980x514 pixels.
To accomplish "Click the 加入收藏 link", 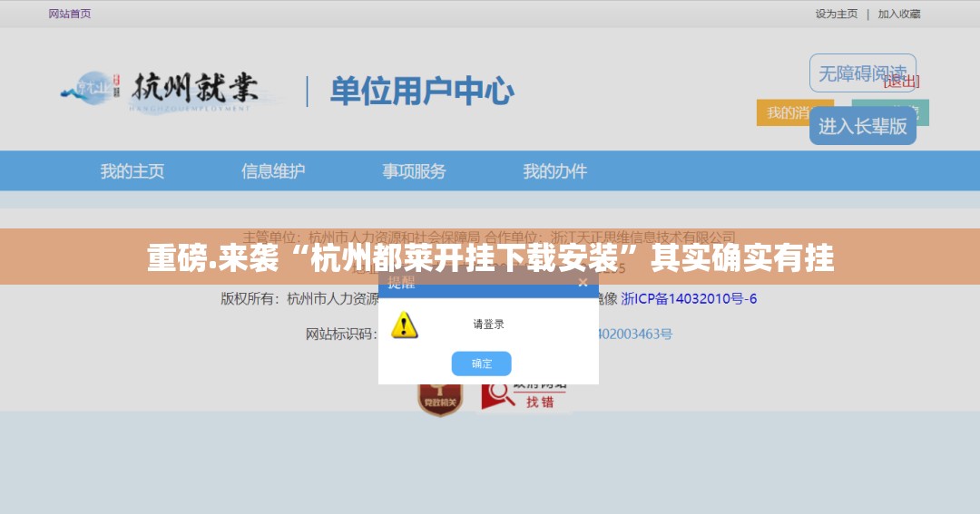I will [x=898, y=14].
